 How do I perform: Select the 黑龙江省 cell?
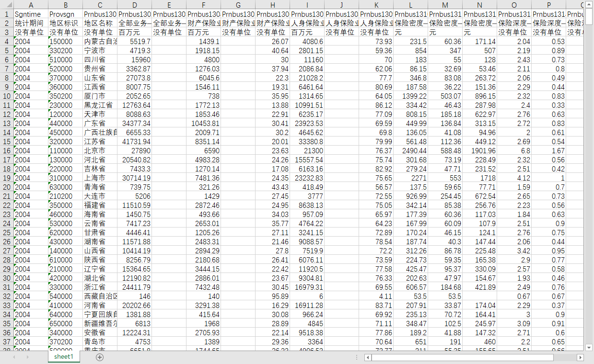pos(100,105)
